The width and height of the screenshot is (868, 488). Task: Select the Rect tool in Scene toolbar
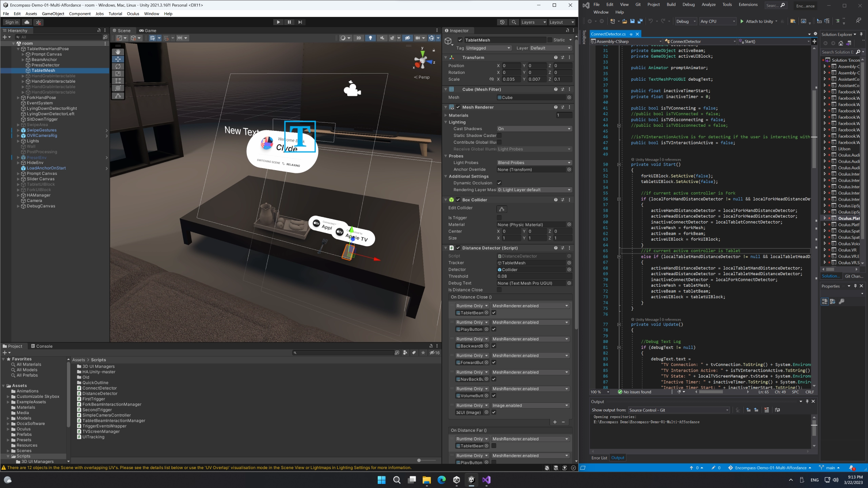click(x=118, y=81)
